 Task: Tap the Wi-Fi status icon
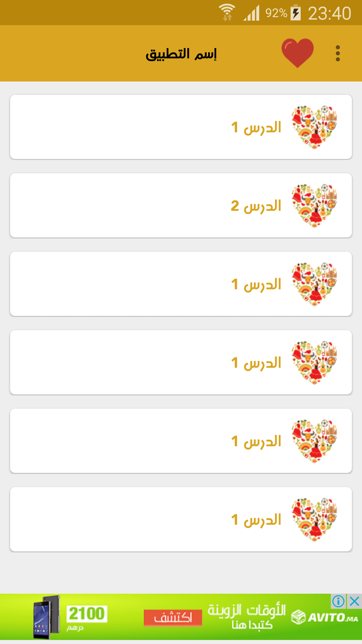(227, 12)
